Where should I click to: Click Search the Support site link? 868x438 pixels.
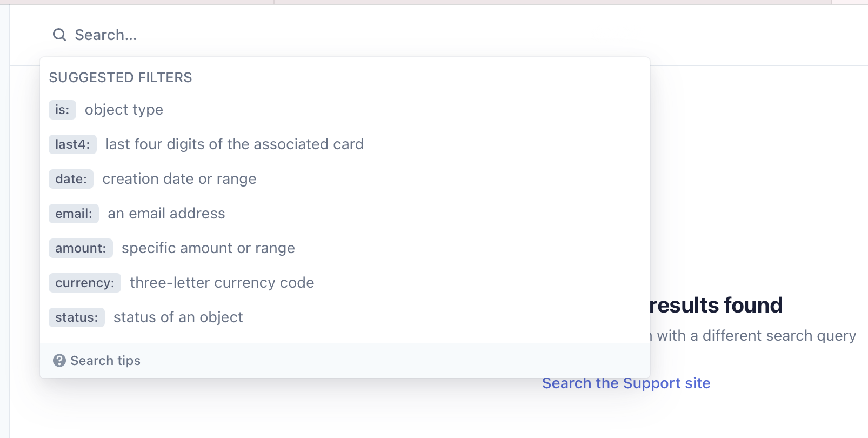[626, 383]
